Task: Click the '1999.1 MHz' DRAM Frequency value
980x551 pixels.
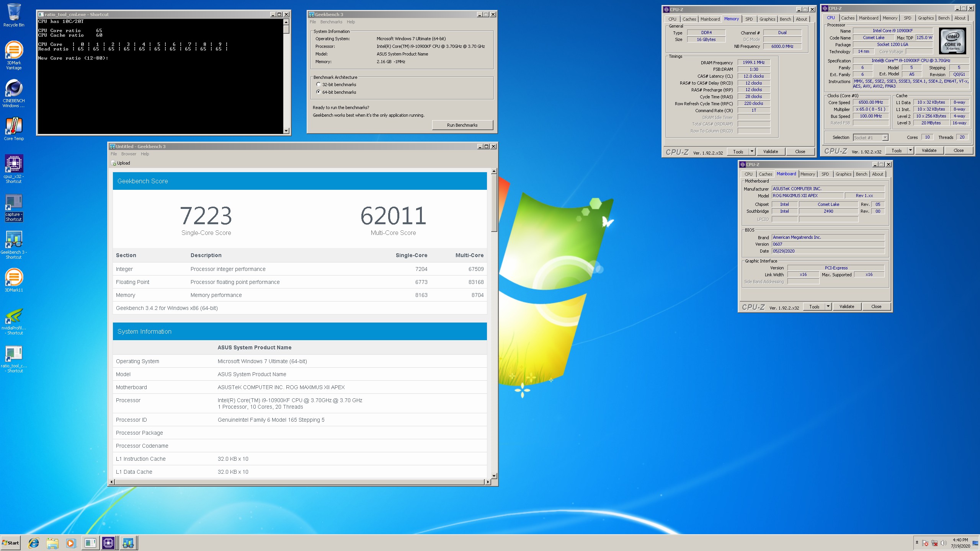Action: tap(753, 62)
